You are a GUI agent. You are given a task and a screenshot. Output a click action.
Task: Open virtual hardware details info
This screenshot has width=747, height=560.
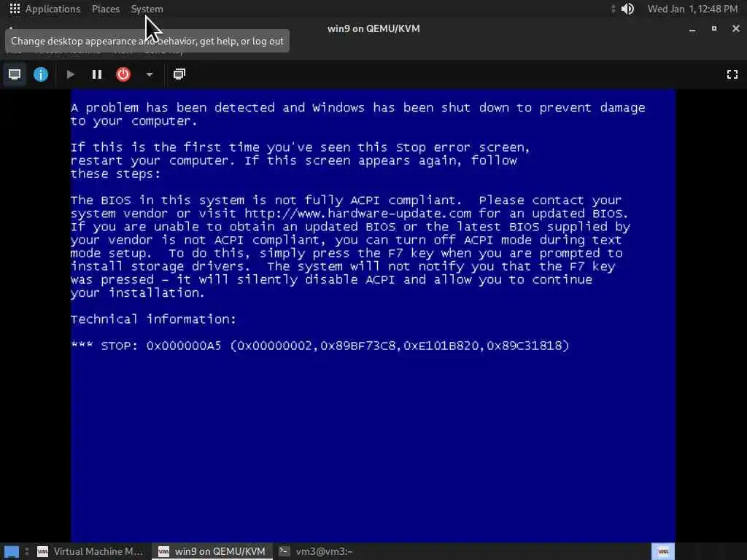[41, 74]
